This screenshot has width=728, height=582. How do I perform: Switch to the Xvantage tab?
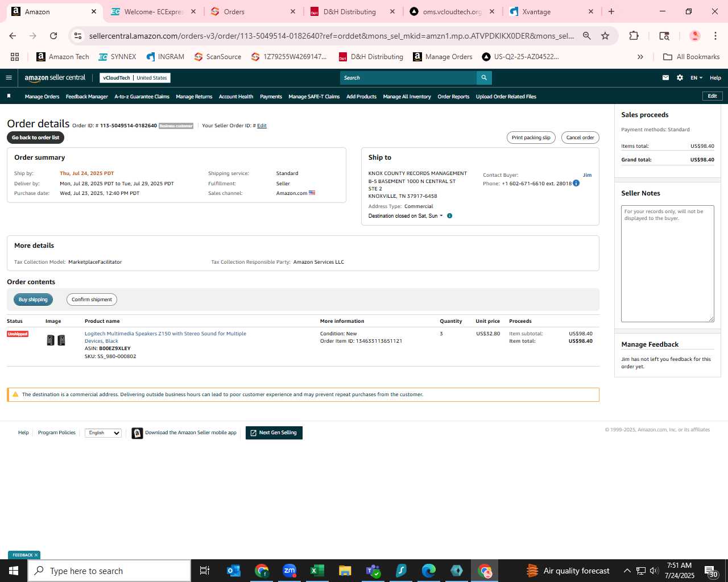click(551, 11)
